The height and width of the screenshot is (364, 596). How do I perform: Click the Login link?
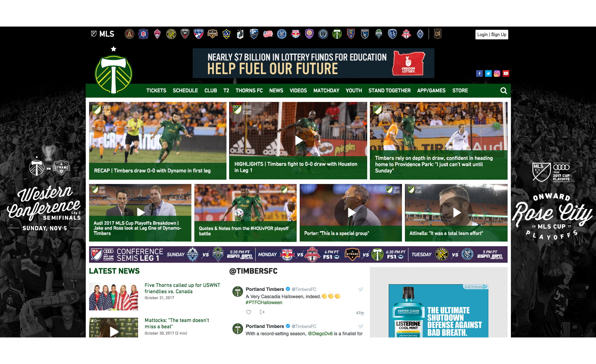pos(482,34)
